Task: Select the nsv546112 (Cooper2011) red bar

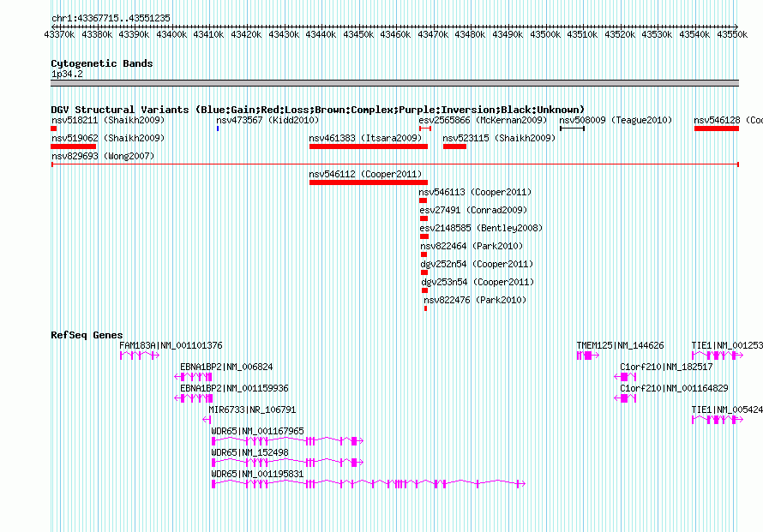Action: pyautogui.click(x=369, y=182)
